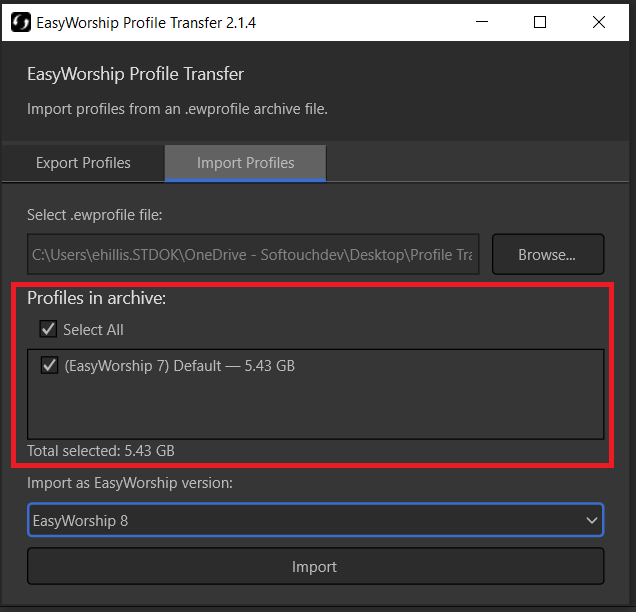Click the Import button
The height and width of the screenshot is (612, 636).
316,566
